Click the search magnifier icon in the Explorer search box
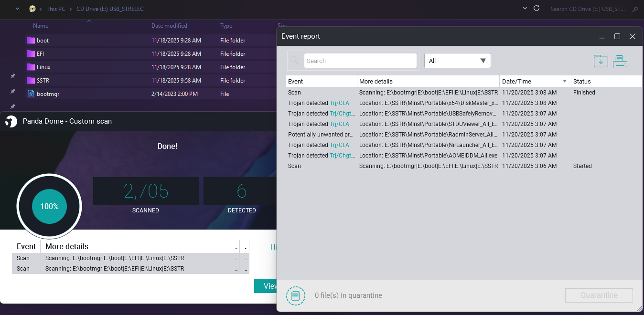The height and width of the screenshot is (315, 644). 635,9
